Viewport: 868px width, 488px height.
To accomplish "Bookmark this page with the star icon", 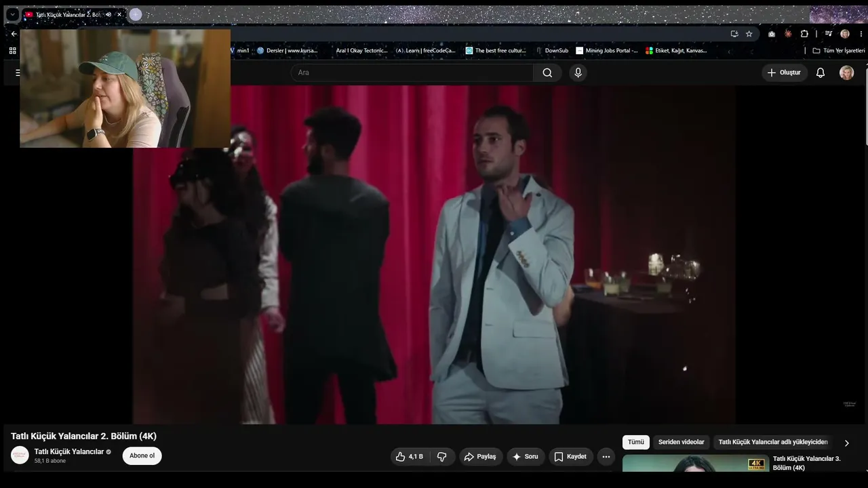I will [x=749, y=34].
